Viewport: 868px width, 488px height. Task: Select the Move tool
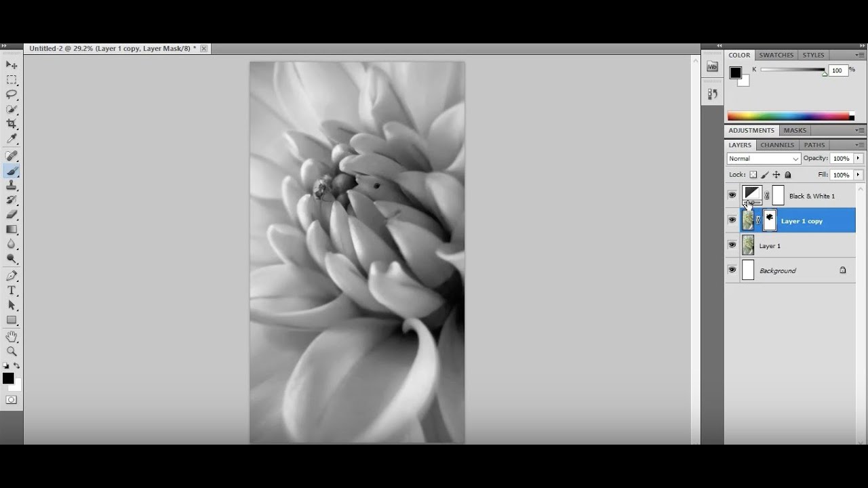click(x=12, y=65)
